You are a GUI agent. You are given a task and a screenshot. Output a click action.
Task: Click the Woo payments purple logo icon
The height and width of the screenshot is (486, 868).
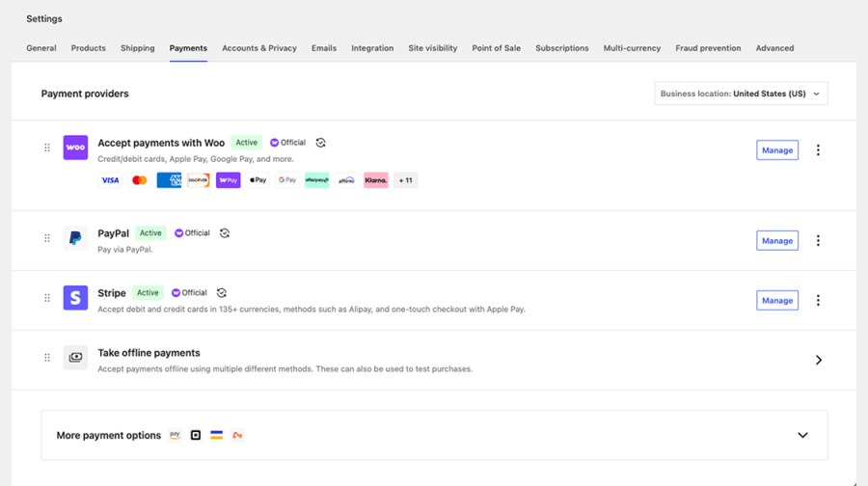(x=75, y=148)
